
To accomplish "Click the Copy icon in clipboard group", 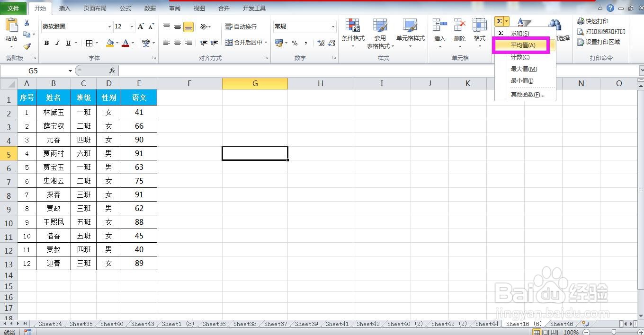I will coord(27,35).
